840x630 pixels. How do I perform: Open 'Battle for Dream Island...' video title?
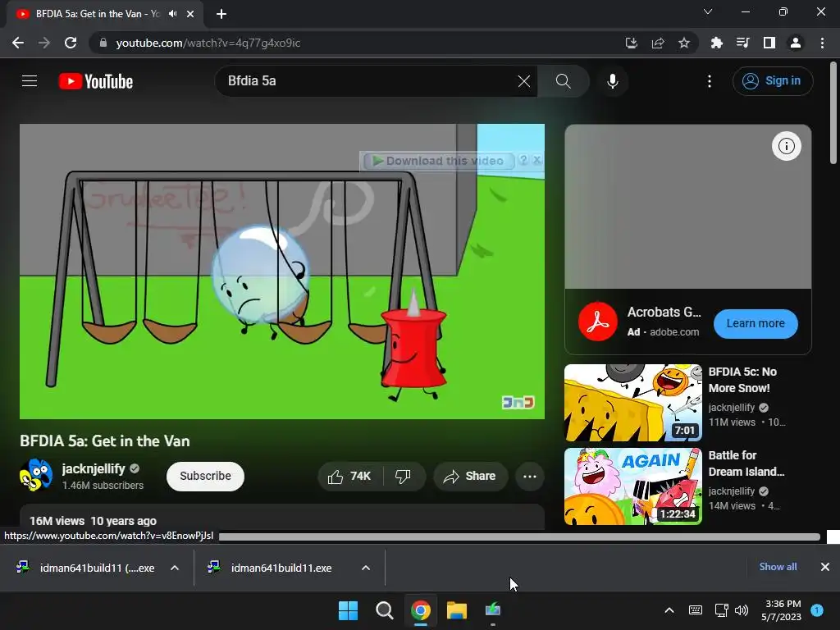click(x=746, y=463)
